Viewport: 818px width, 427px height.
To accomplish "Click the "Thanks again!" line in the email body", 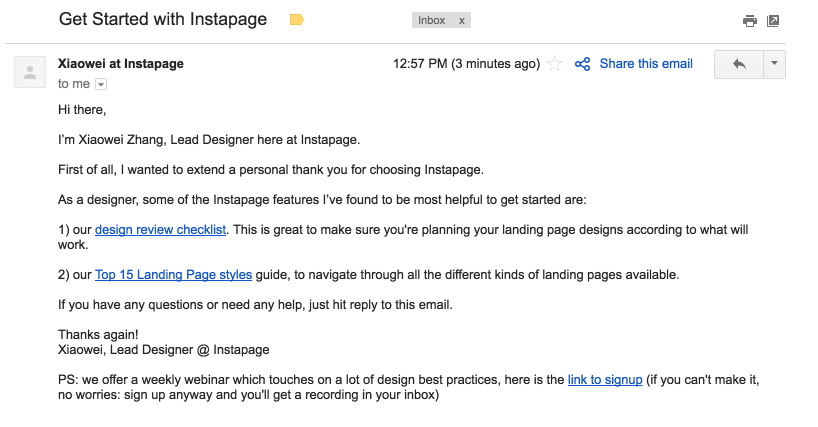I will point(97,335).
